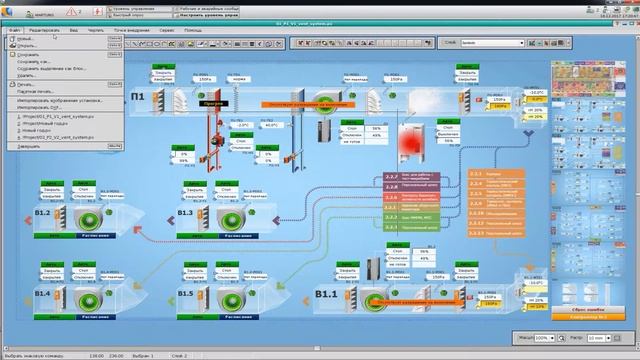Click the orange arrow left of B1.4
Image resolution: width=640 pixels, height=360 pixels.
29,302
